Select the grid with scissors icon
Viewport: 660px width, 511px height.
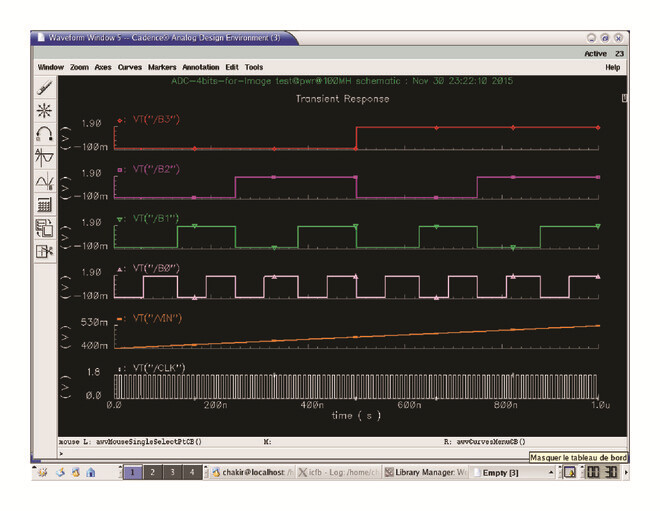click(45, 252)
